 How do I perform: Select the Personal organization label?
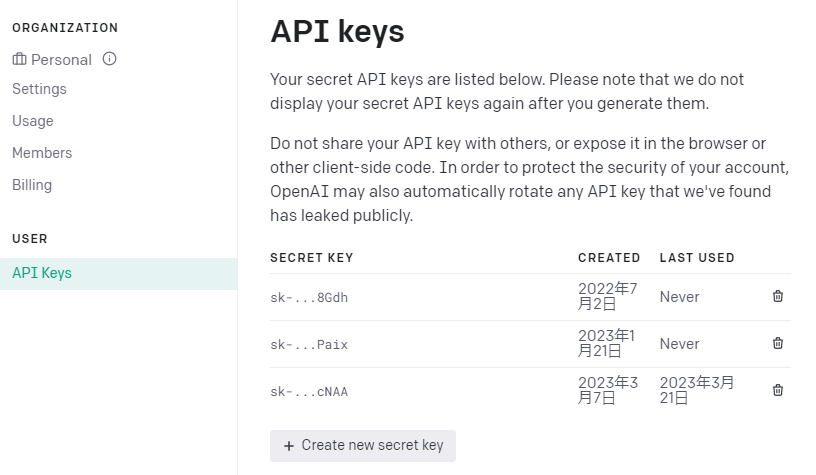tap(61, 60)
